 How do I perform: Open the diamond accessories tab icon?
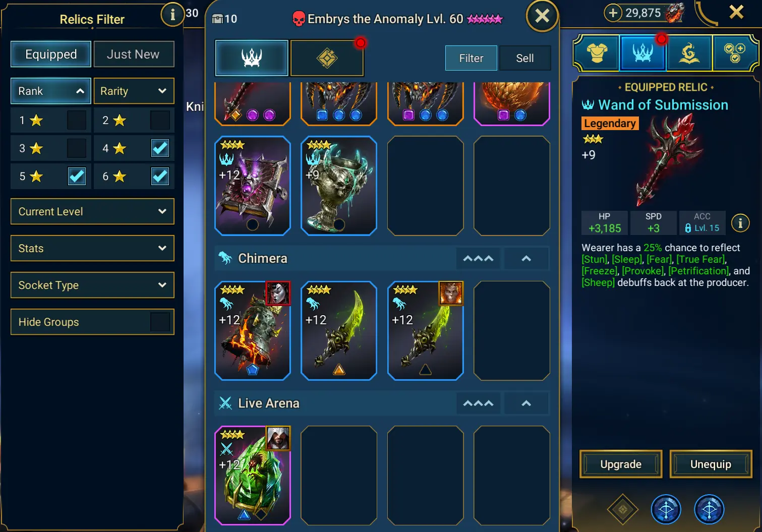pyautogui.click(x=327, y=58)
